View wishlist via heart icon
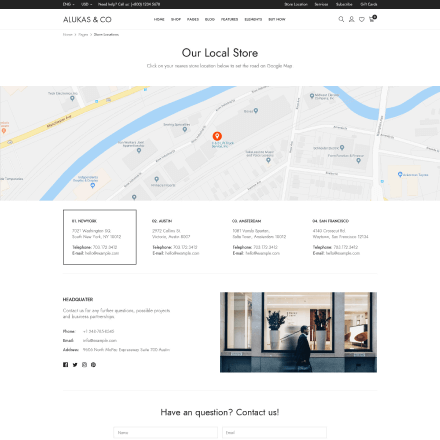This screenshot has width=440, height=440. [x=362, y=20]
